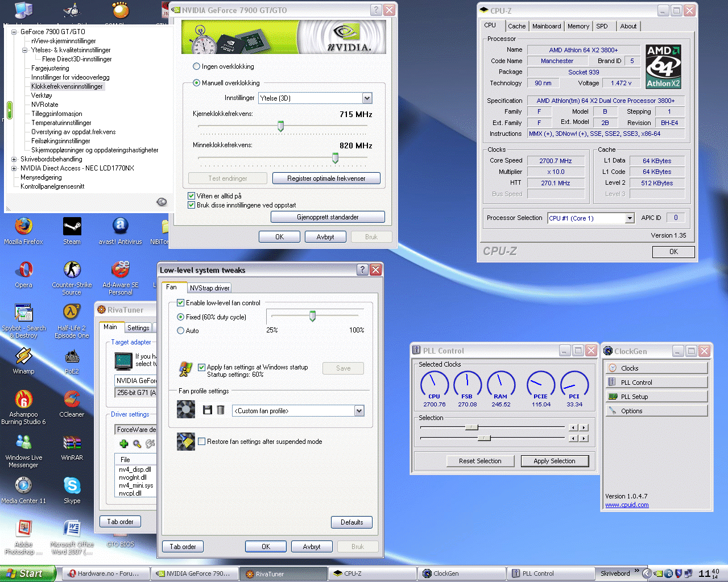Click the context help question mark in Low-level system tweaks

pos(362,269)
